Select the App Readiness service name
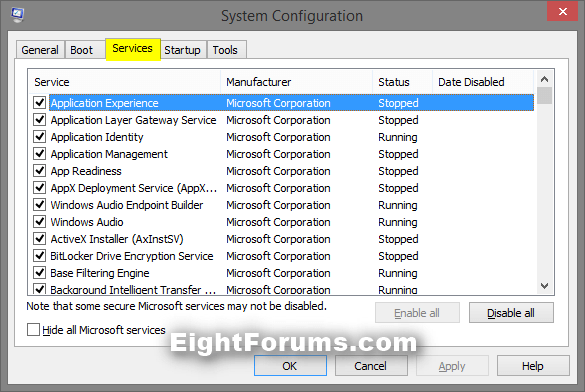Image resolution: width=585 pixels, height=392 pixels. [x=86, y=171]
